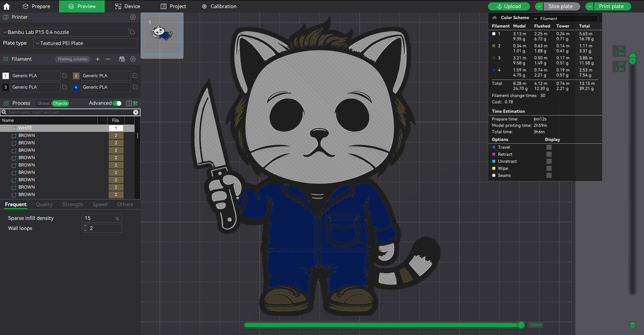Open the Plate type dropdown
This screenshot has height=335, width=644.
85,43
